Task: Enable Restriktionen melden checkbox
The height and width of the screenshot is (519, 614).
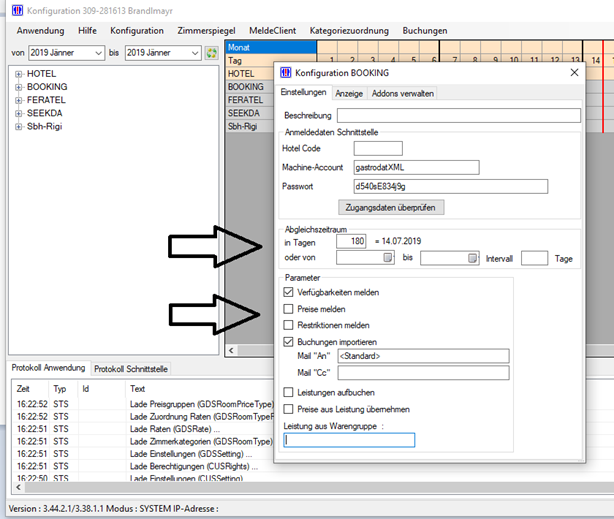Action: click(x=288, y=325)
